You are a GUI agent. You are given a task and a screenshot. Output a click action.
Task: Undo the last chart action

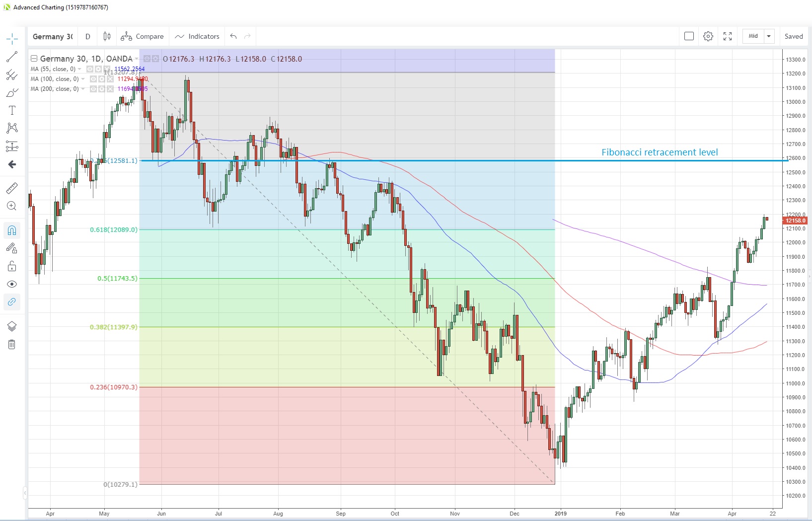[233, 36]
